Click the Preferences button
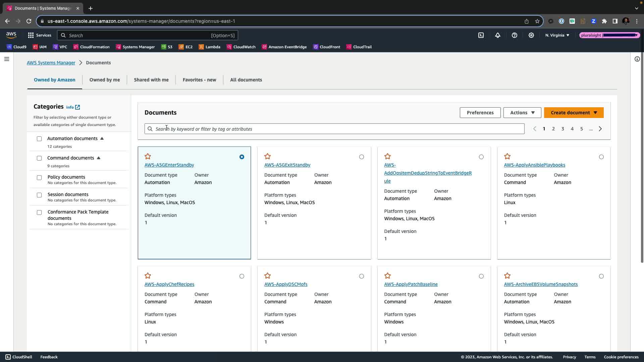The image size is (644, 362). (x=480, y=113)
